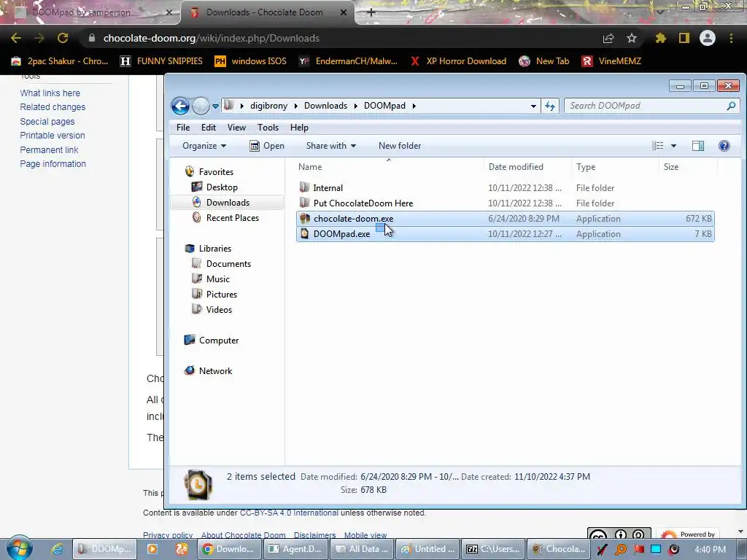Select Downloads in Favorites
Screen dimensions: 747x560
(228, 203)
